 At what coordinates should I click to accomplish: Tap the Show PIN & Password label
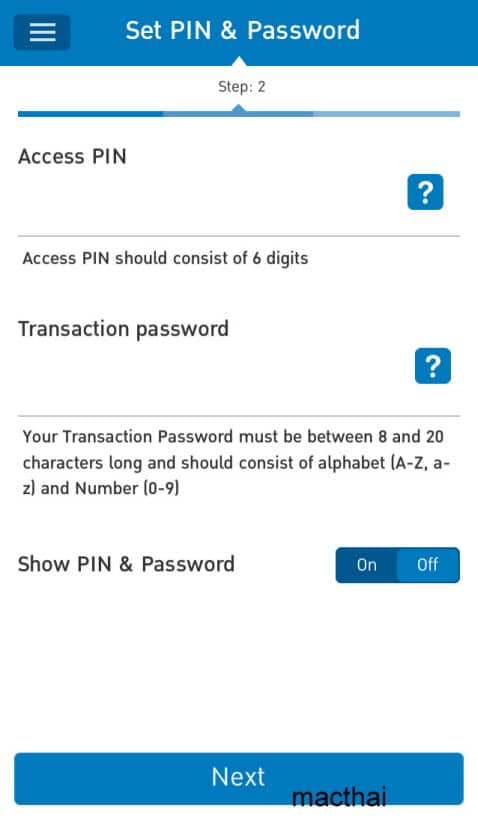click(x=126, y=565)
